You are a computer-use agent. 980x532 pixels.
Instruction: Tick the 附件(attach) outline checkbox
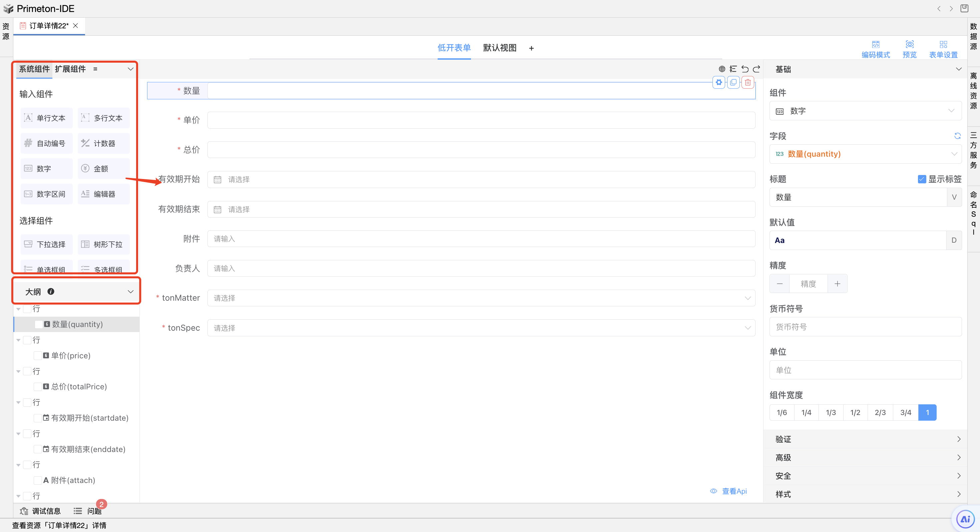38,480
